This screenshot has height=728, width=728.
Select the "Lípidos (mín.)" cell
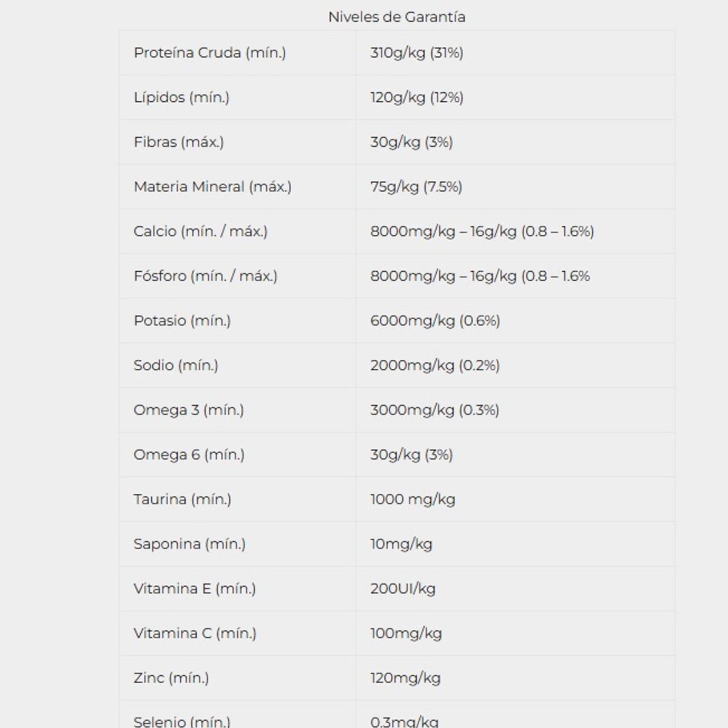(181, 98)
